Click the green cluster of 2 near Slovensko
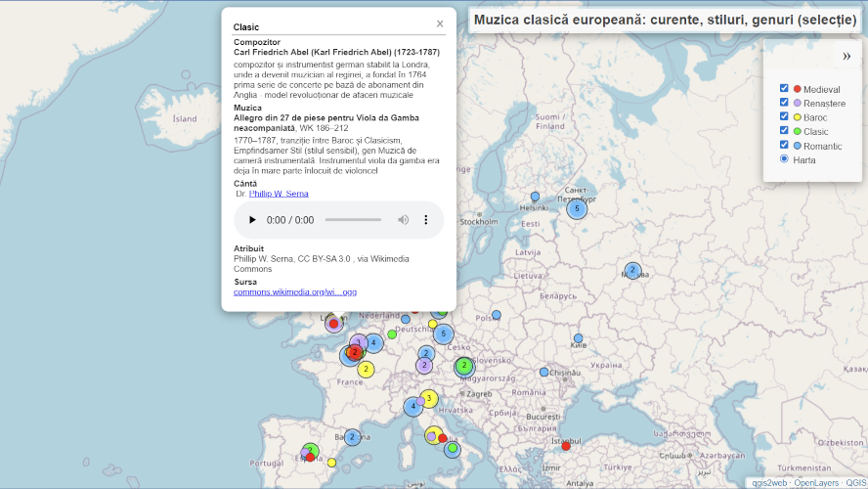The height and width of the screenshot is (489, 868). [464, 366]
